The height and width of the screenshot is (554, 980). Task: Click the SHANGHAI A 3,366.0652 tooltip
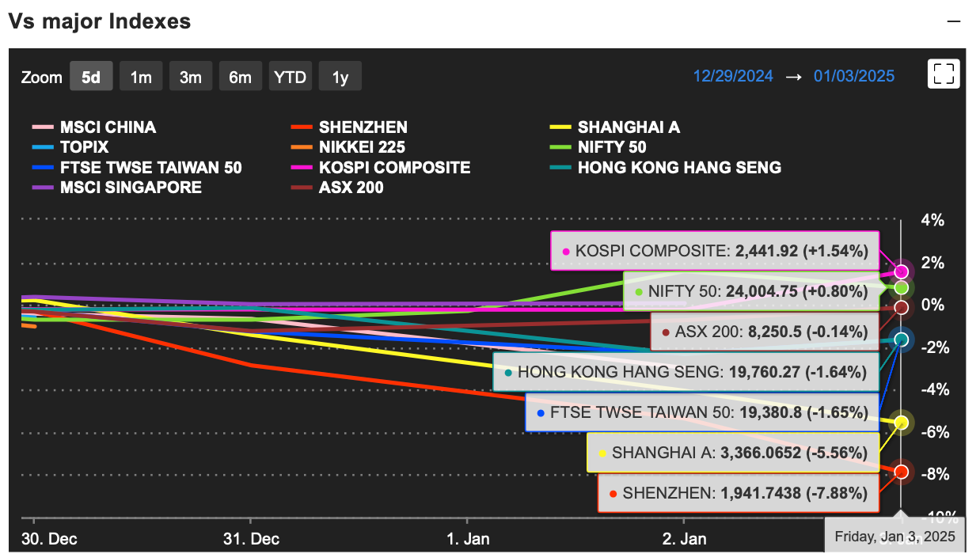pos(733,453)
